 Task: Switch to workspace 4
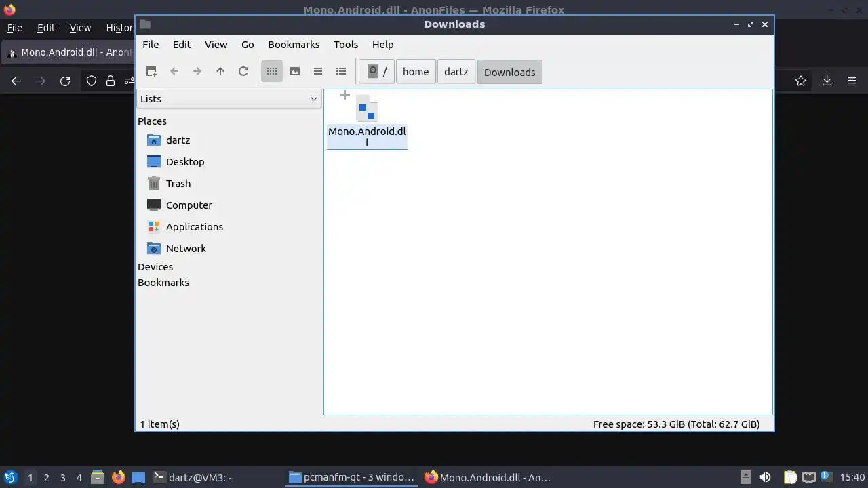(x=79, y=477)
